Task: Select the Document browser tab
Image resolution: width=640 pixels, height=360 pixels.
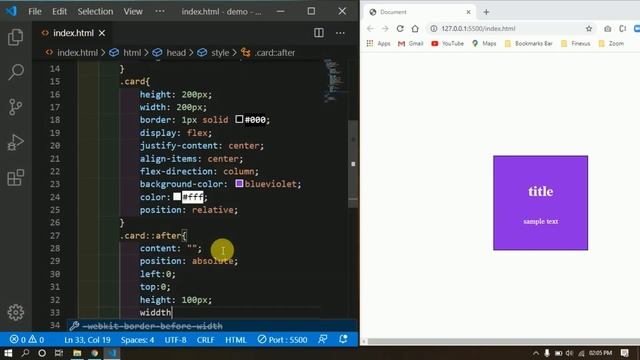Action: click(x=420, y=12)
